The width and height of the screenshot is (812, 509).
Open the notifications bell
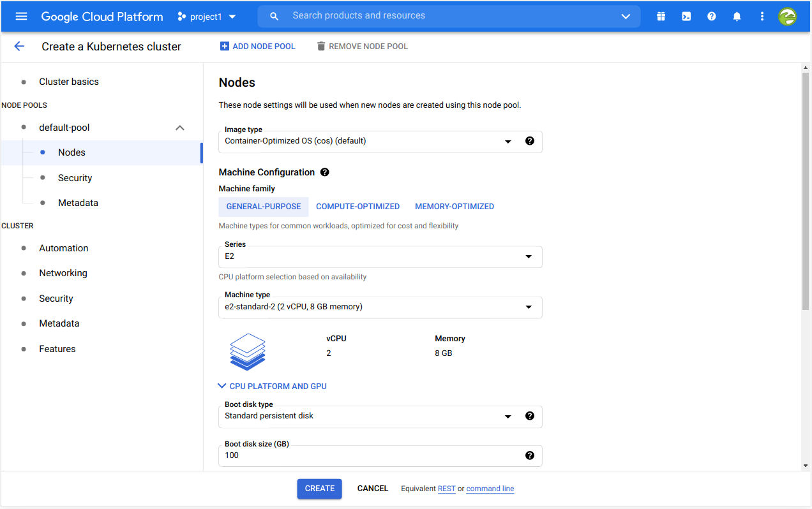[x=737, y=17]
